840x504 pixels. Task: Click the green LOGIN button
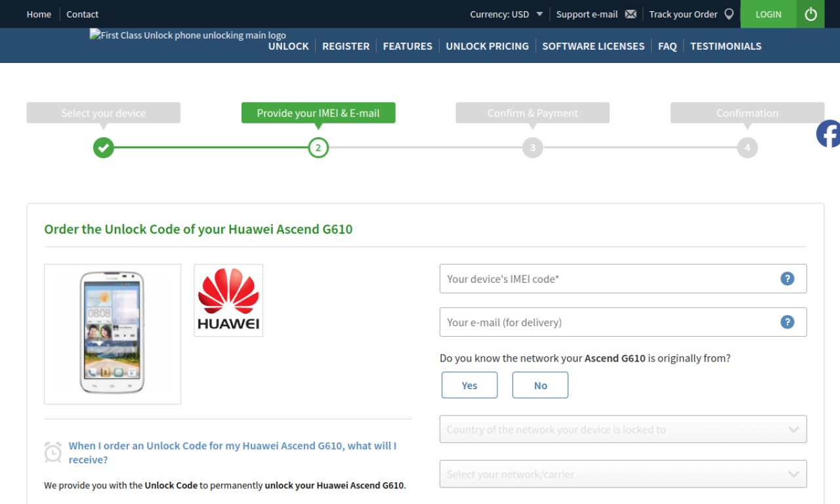(x=768, y=14)
